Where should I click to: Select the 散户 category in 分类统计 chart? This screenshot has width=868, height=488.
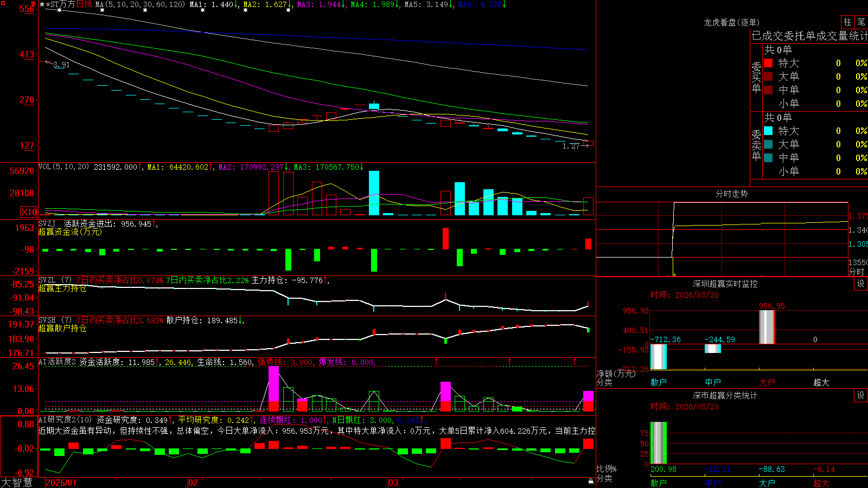click(659, 483)
